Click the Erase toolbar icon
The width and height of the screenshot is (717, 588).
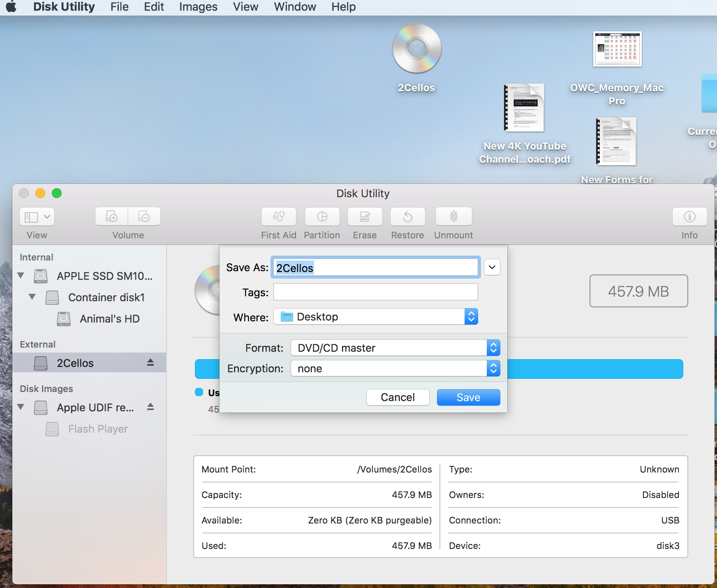(365, 217)
